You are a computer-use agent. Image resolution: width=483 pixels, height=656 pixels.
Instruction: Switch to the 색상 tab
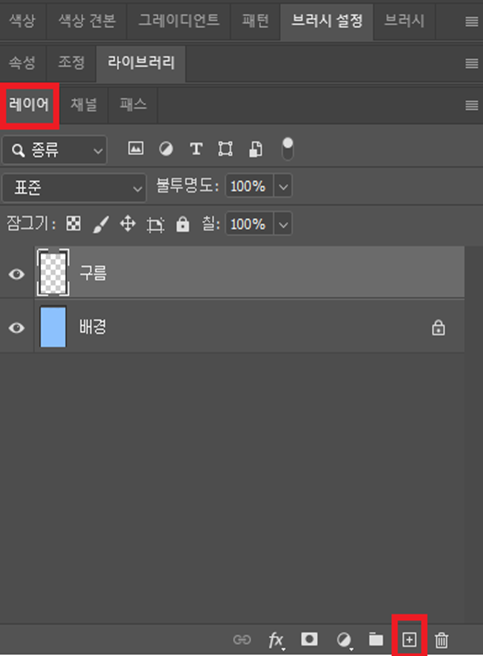[x=23, y=20]
